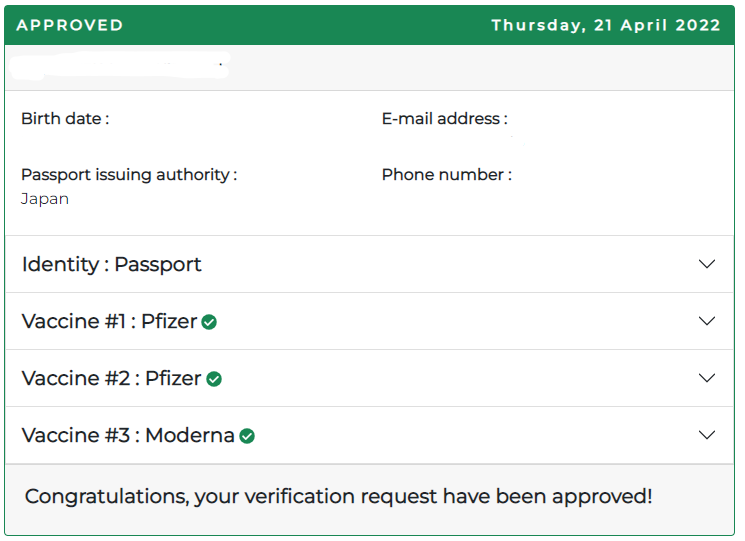Expand the Vaccine #2 Pfizer chevron
Viewport: 745px width, 541px height.
click(x=707, y=378)
